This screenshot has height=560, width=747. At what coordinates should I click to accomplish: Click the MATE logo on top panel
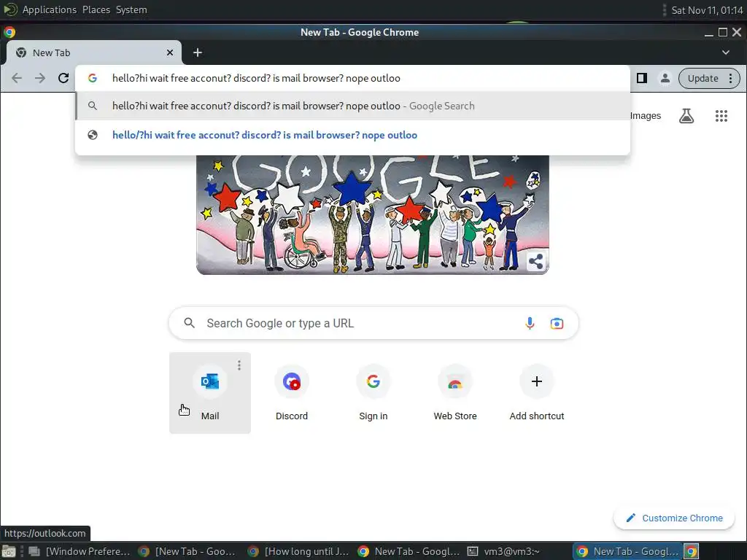pos(10,9)
